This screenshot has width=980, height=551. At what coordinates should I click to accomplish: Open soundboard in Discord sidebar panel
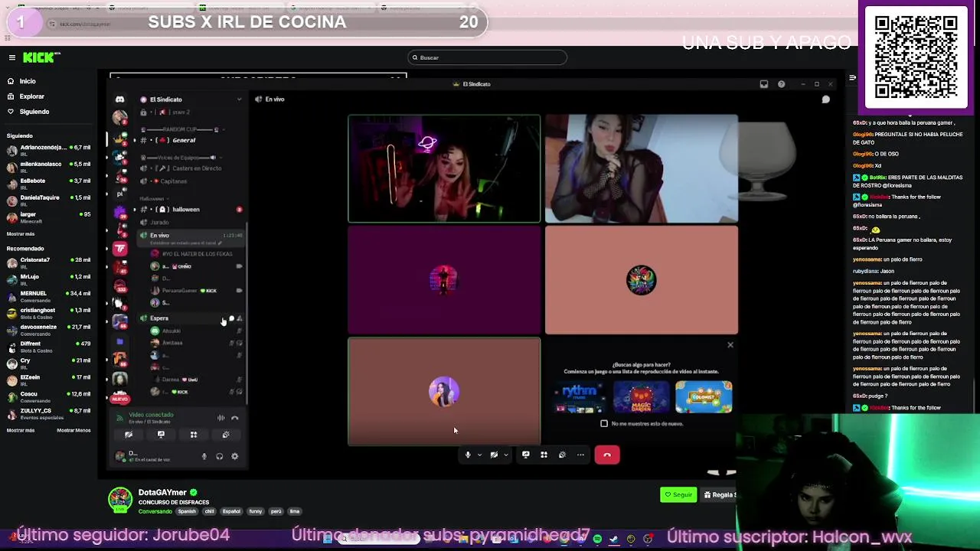click(226, 435)
